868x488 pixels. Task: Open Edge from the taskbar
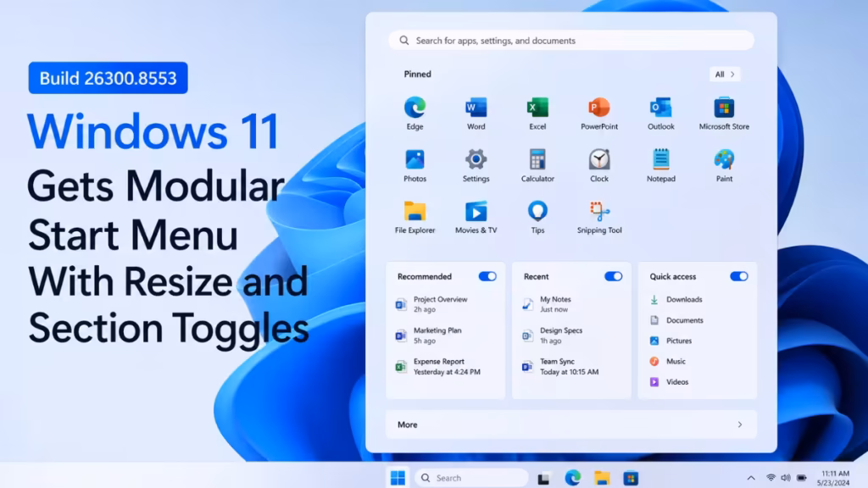point(573,478)
